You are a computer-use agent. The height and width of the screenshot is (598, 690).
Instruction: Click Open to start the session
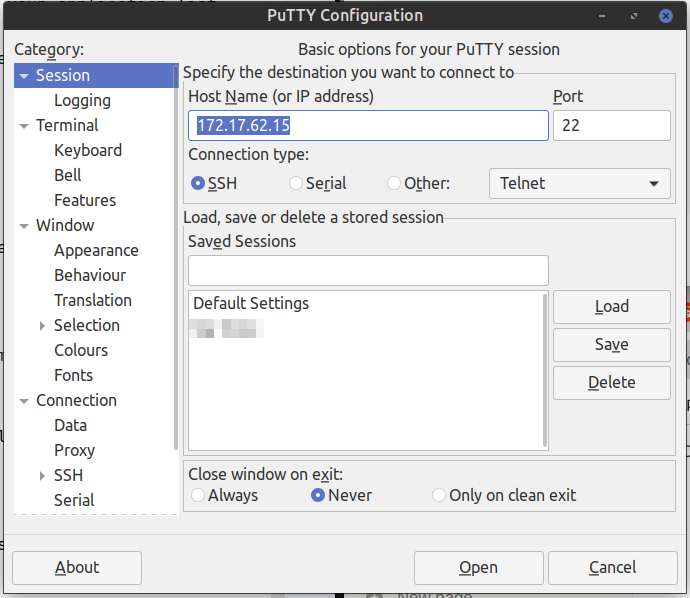point(479,568)
